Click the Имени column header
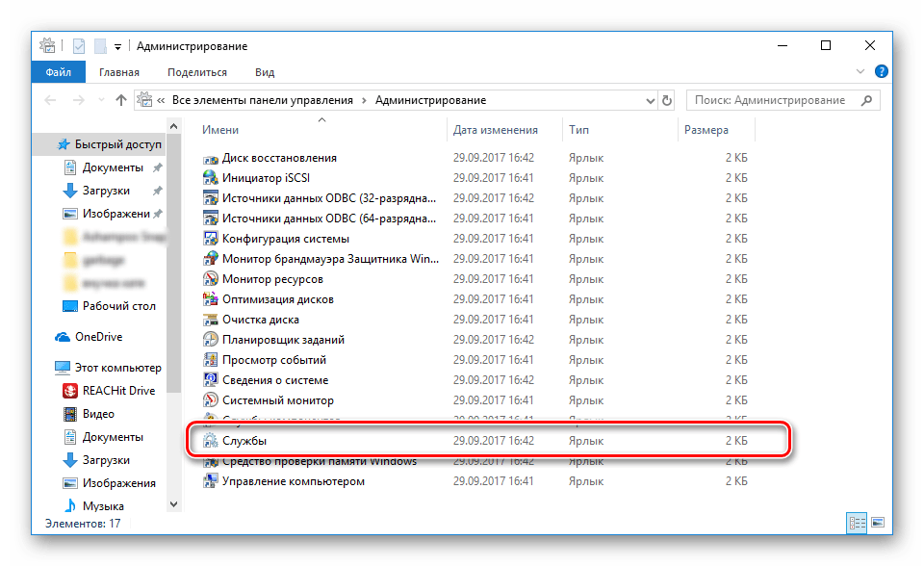This screenshot has width=924, height=566. [x=220, y=130]
